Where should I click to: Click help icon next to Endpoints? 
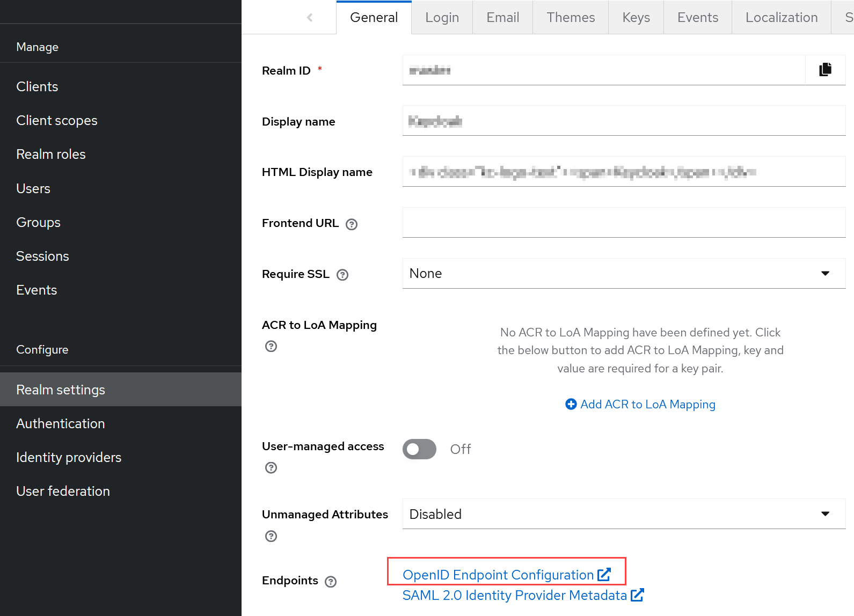click(331, 582)
